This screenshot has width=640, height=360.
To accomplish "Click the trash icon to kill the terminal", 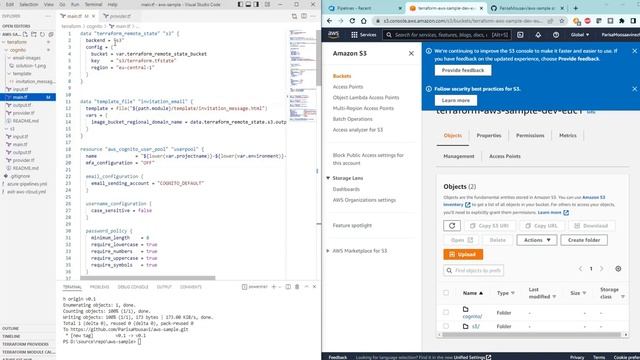I will [297, 287].
